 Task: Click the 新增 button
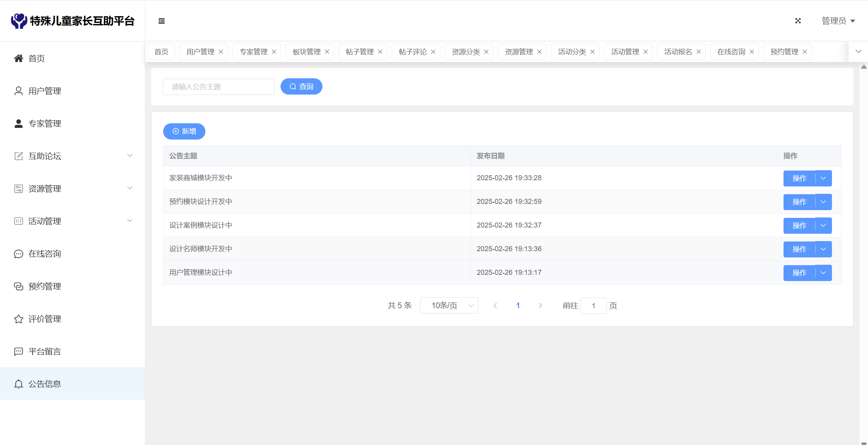coord(184,131)
